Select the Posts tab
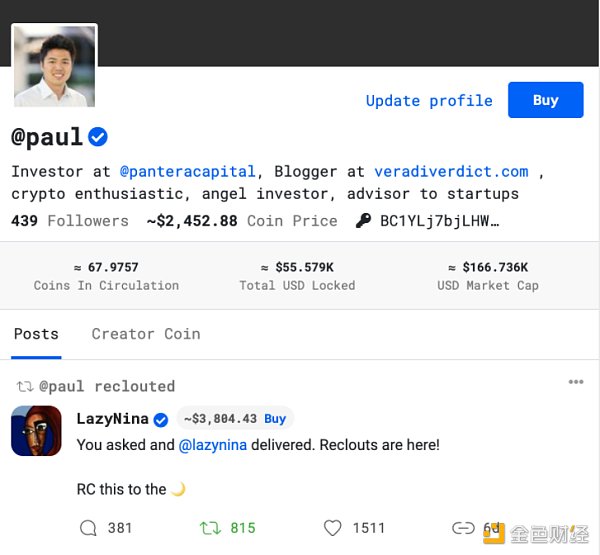600x555 pixels. tap(36, 334)
